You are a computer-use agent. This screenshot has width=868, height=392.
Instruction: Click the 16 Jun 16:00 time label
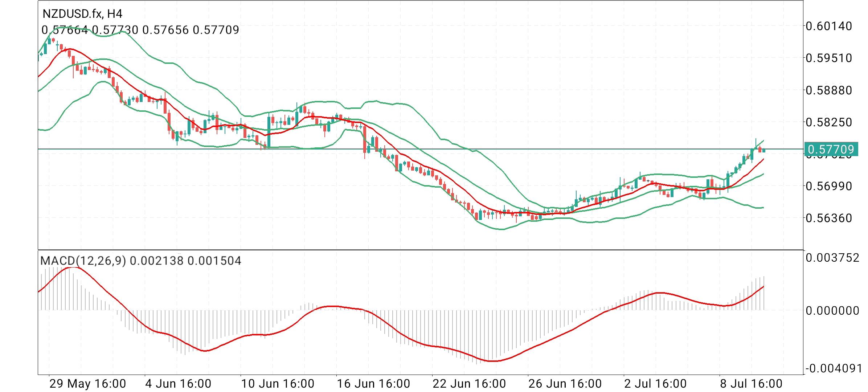point(373,384)
